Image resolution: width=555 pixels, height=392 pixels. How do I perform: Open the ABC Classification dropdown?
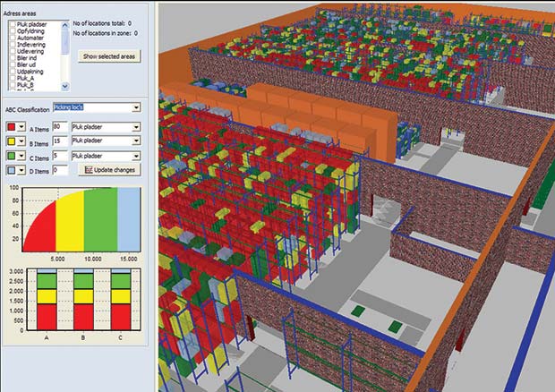(134, 107)
